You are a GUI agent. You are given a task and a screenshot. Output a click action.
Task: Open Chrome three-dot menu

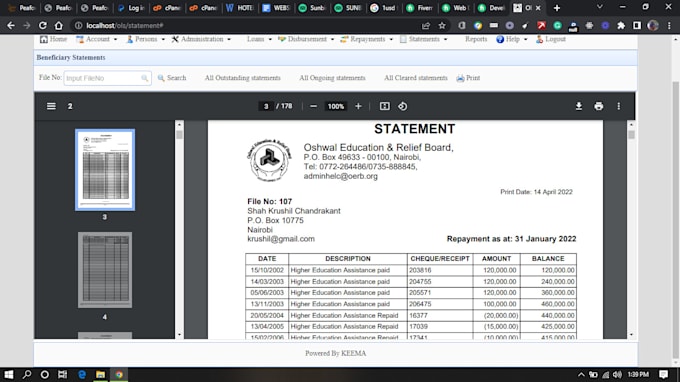[669, 26]
